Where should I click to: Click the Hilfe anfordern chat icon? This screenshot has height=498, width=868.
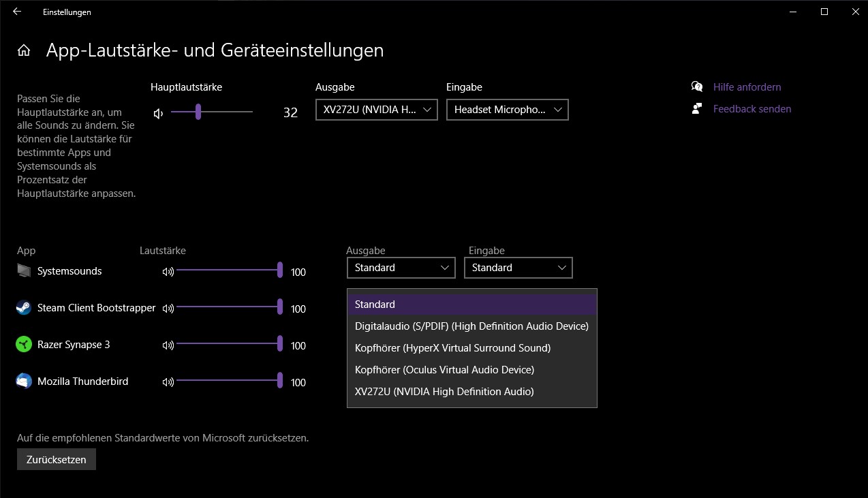696,87
